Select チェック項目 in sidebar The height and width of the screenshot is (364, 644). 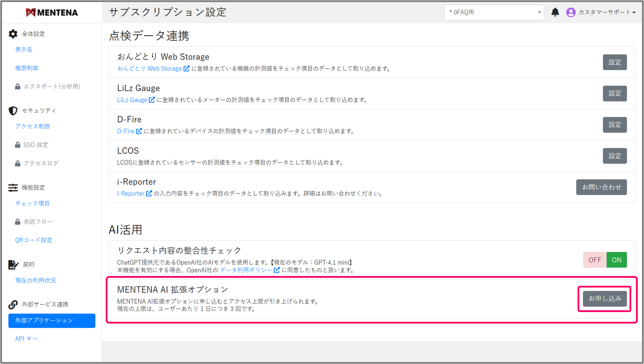(32, 203)
